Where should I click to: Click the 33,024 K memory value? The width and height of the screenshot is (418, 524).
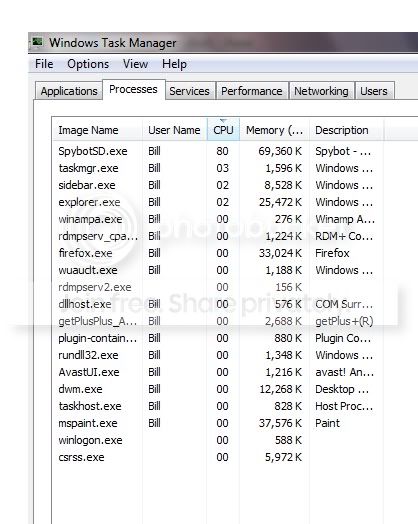click(x=280, y=253)
